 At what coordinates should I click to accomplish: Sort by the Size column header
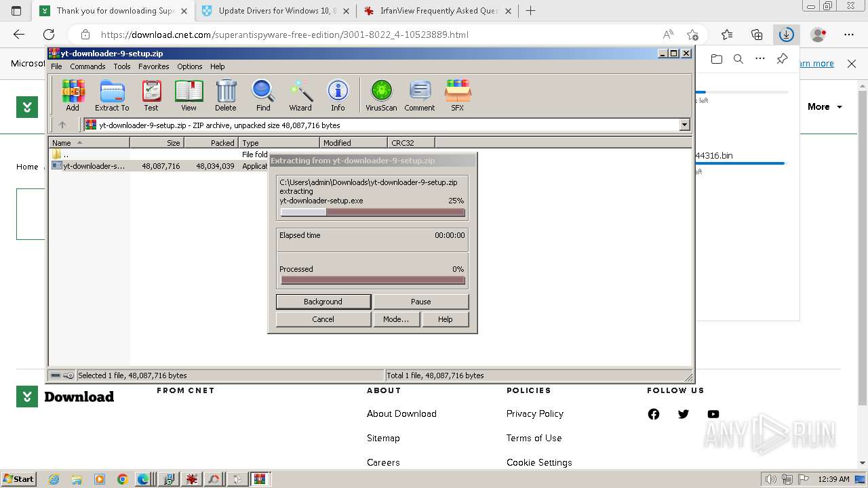(x=157, y=143)
